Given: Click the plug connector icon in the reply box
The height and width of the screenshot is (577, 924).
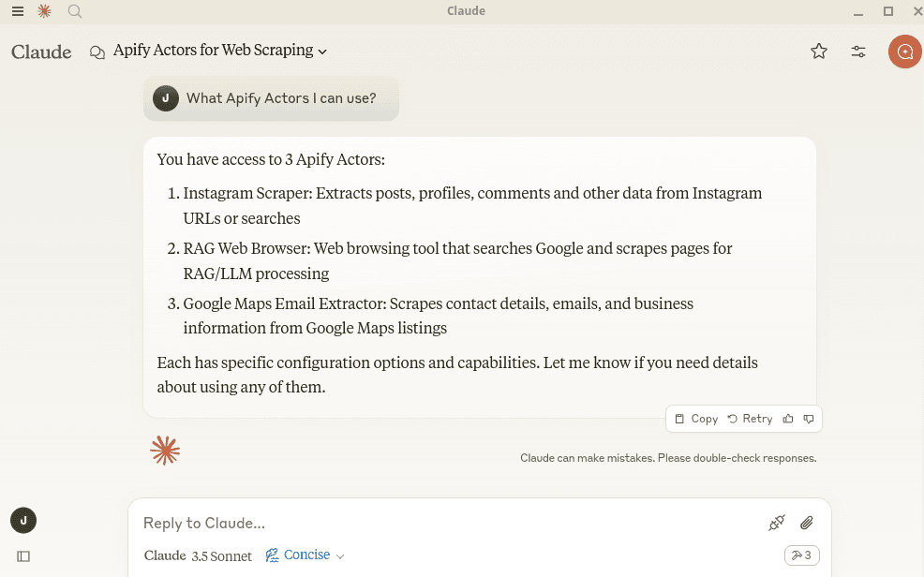Looking at the screenshot, I should pyautogui.click(x=777, y=523).
